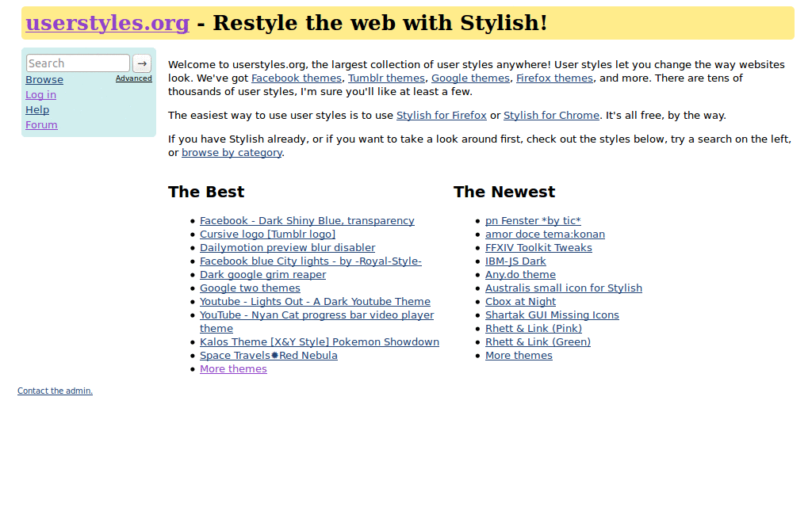Open Facebook blue City lights style
The height and width of the screenshot is (511, 812).
[x=311, y=261]
